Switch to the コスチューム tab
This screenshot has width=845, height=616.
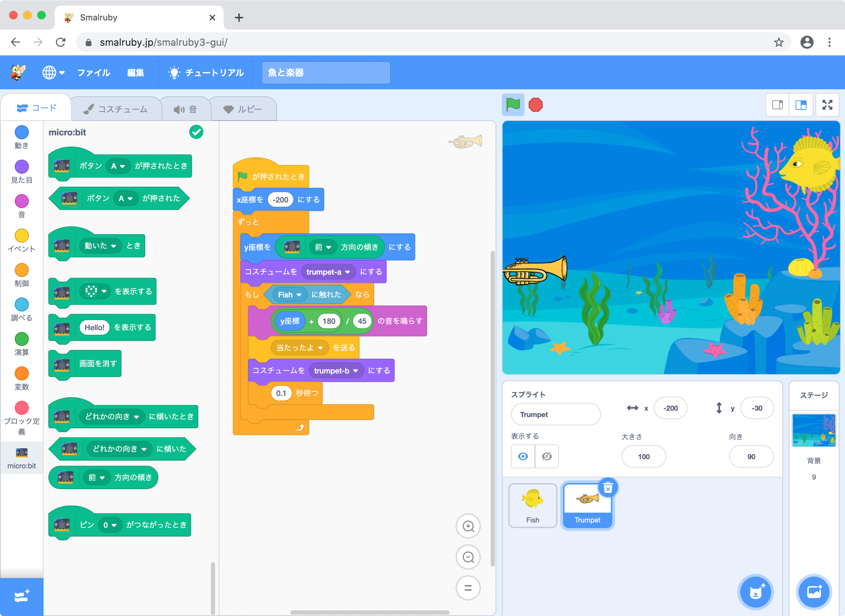coord(116,109)
